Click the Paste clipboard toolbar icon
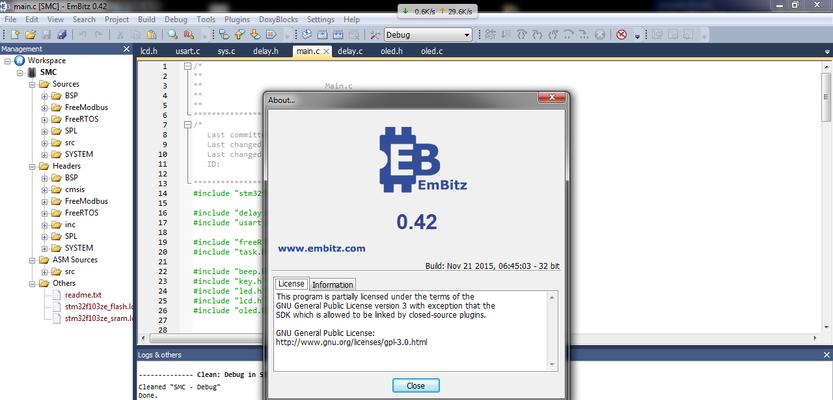 pyautogui.click(x=151, y=35)
